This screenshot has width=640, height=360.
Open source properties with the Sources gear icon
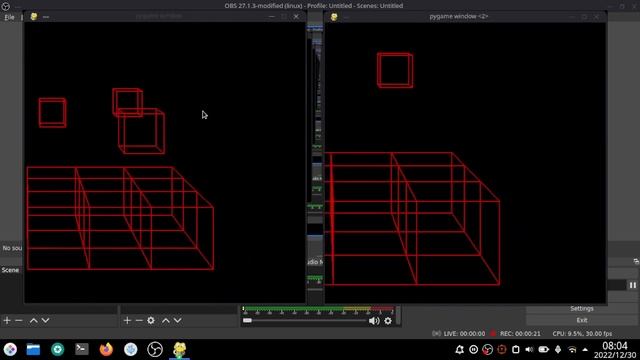[151, 320]
